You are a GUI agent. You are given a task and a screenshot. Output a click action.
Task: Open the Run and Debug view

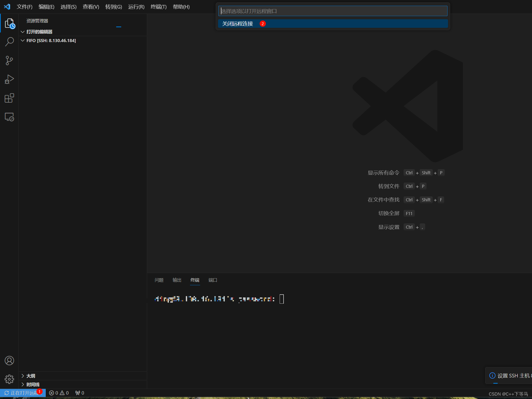click(x=9, y=79)
